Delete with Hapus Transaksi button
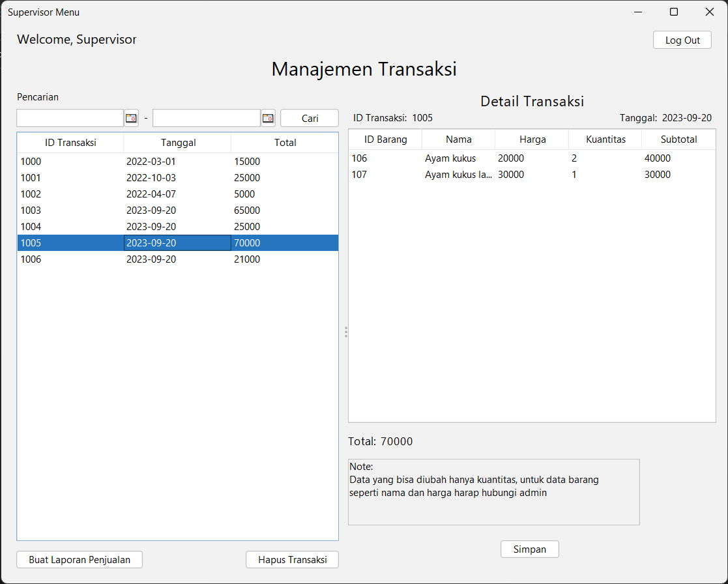This screenshot has height=584, width=728. (x=292, y=559)
